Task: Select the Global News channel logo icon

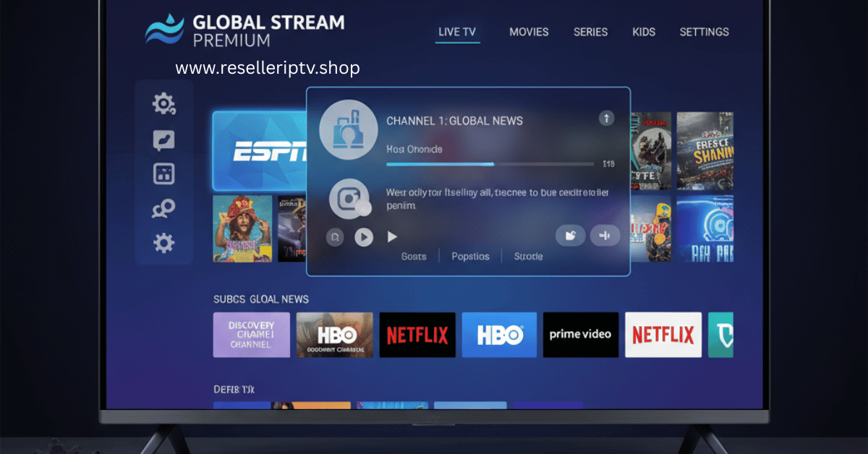Action: pos(348,130)
